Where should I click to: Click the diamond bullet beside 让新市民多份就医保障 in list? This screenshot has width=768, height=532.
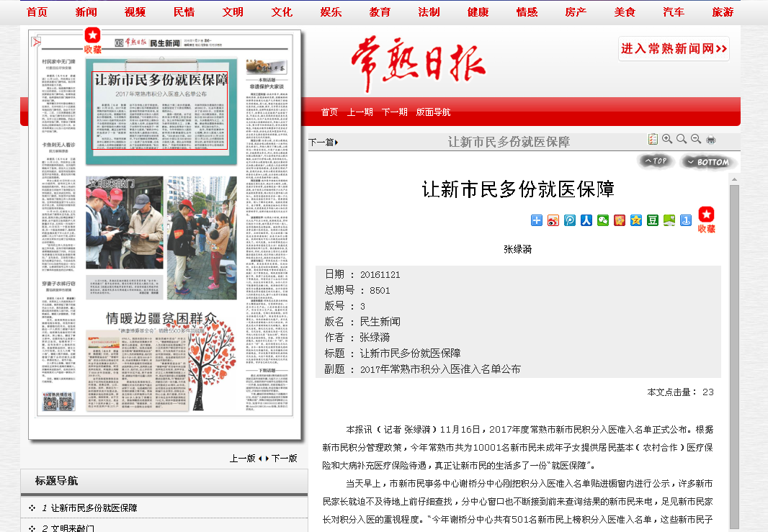(32, 508)
